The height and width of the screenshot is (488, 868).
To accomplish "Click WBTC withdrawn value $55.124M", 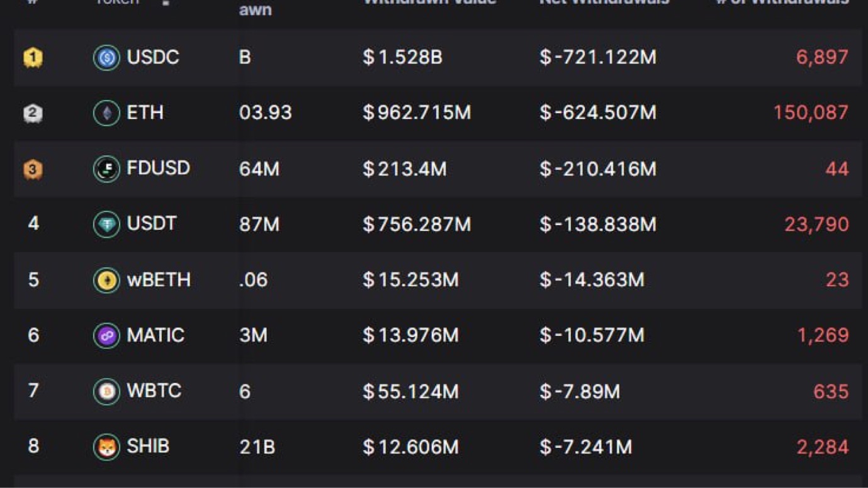I will (x=410, y=391).
